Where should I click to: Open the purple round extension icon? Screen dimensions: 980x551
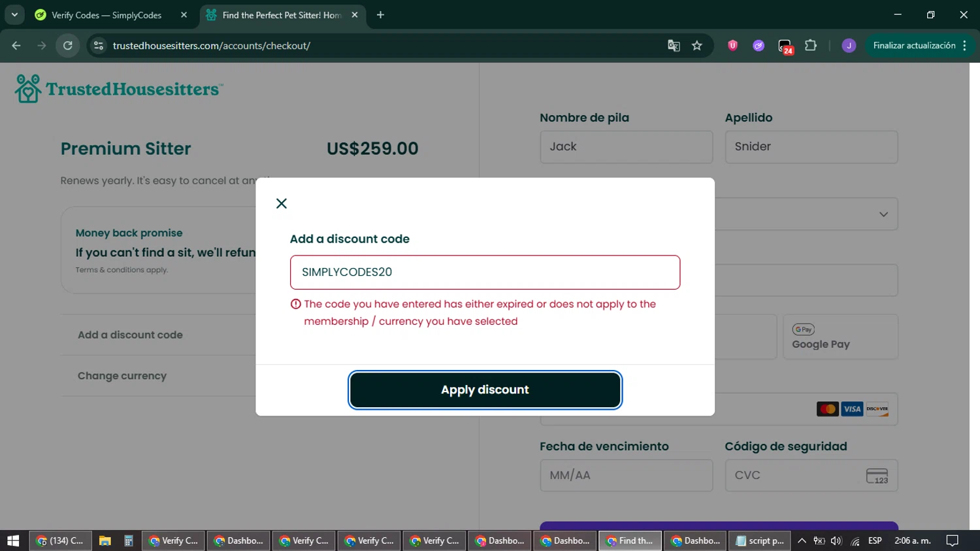(x=759, y=46)
